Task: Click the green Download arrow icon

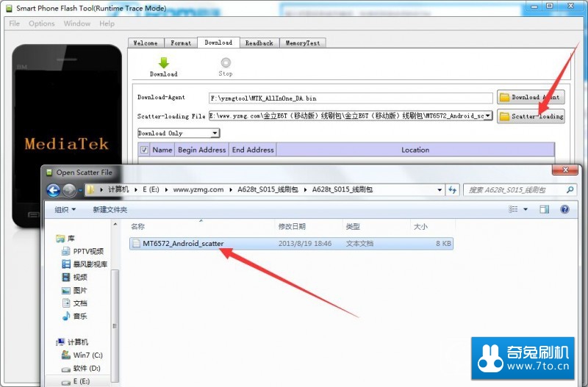Action: pyautogui.click(x=164, y=62)
